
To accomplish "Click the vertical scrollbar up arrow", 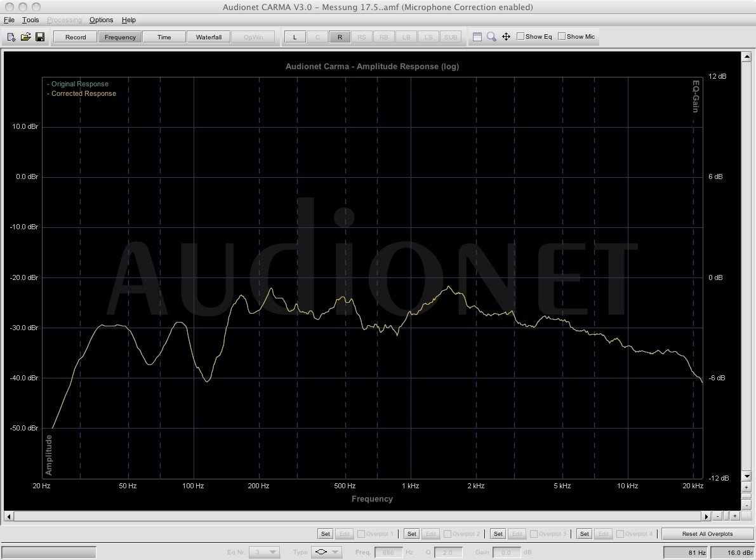I will pos(746,57).
